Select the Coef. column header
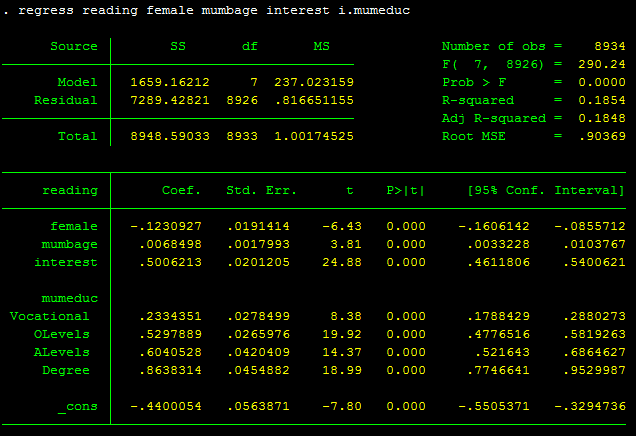Image resolution: width=636 pixels, height=436 pixels. [181, 190]
